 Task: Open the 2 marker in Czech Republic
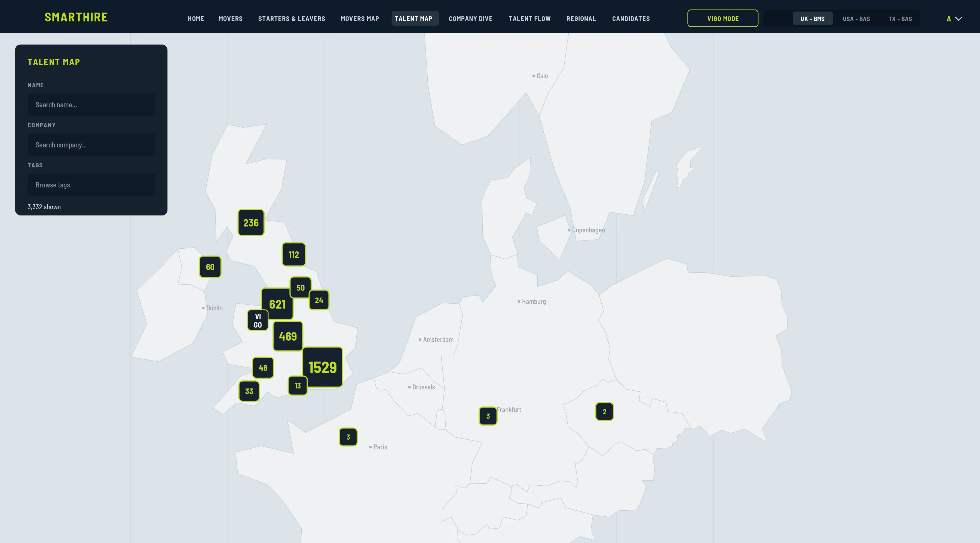click(x=605, y=412)
